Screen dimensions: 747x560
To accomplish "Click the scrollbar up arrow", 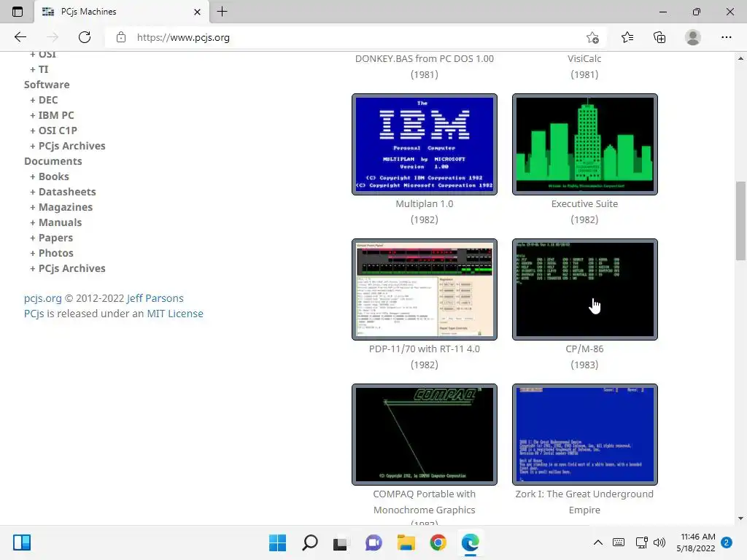I will point(740,58).
